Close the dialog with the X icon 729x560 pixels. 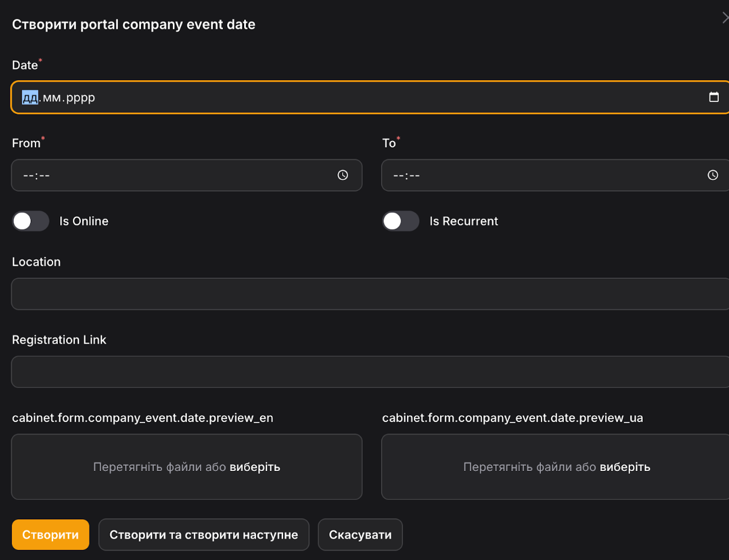pyautogui.click(x=725, y=18)
